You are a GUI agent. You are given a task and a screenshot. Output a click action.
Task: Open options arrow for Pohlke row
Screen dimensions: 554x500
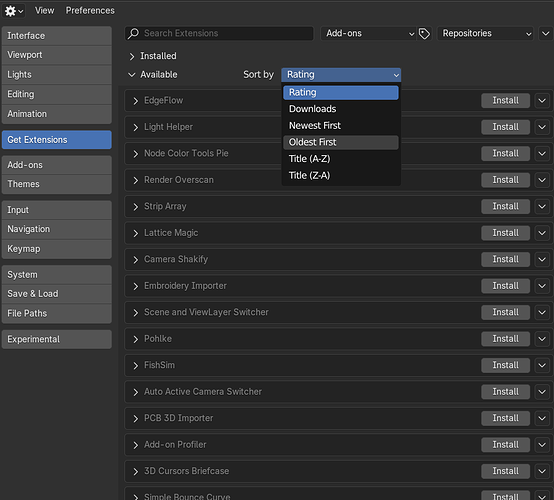coord(542,339)
